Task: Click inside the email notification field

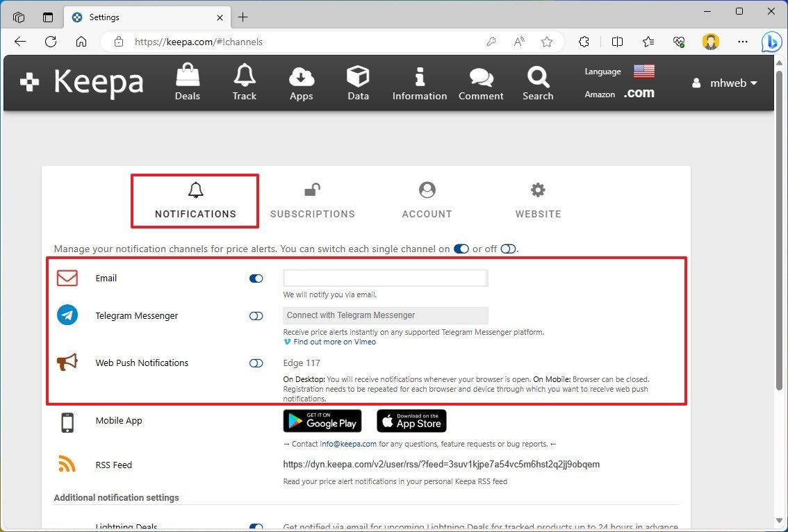Action: click(385, 277)
